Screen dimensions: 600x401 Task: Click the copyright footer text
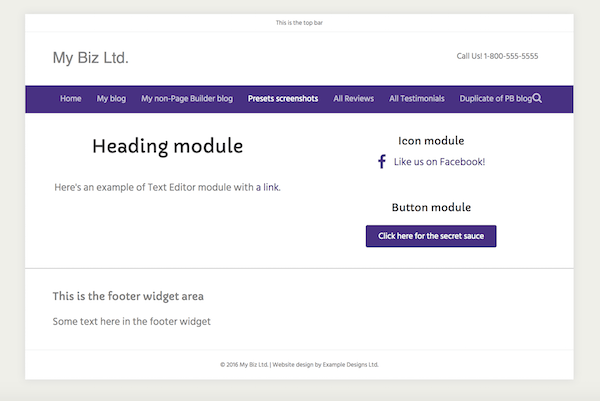(299, 364)
